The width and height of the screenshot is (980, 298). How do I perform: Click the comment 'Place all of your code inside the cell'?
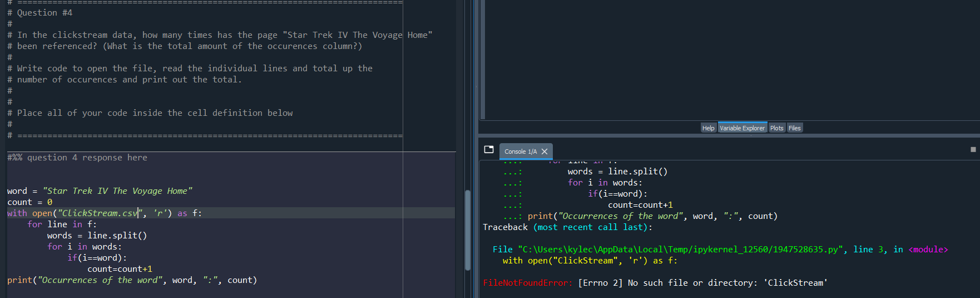point(150,113)
